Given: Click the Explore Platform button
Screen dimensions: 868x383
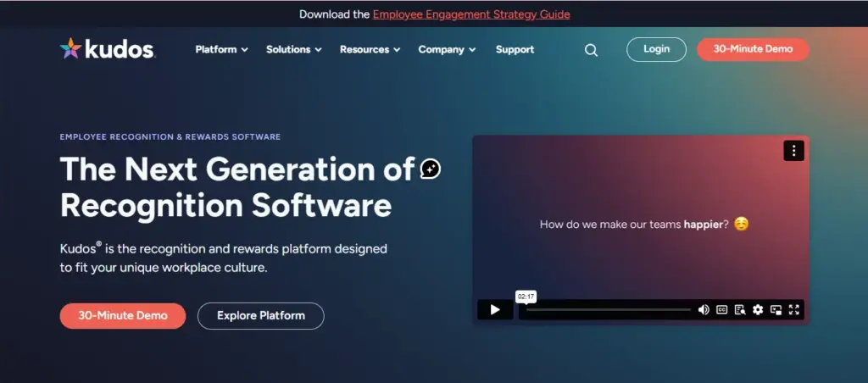Looking at the screenshot, I should [261, 316].
